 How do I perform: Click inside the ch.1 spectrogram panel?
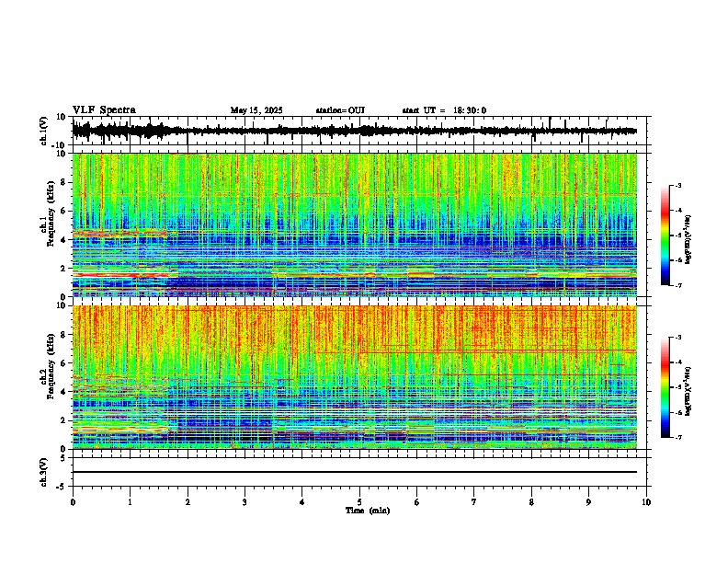click(x=355, y=224)
